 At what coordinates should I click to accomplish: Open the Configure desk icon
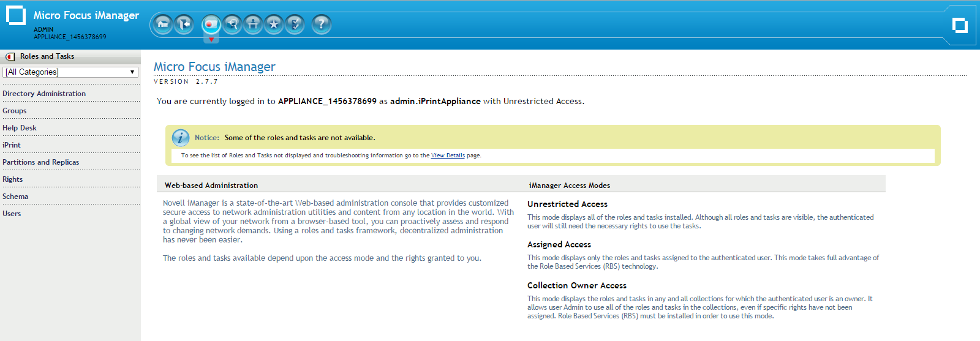(253, 24)
